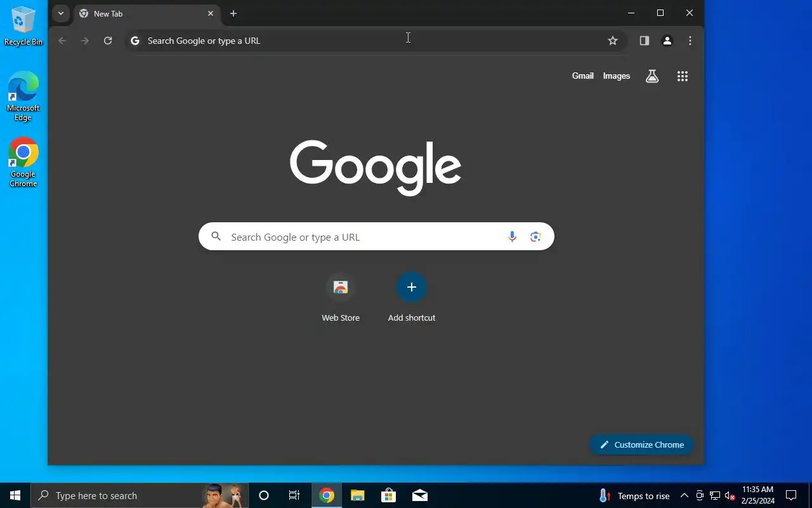Open Mail app from taskbar
The height and width of the screenshot is (508, 812).
419,495
